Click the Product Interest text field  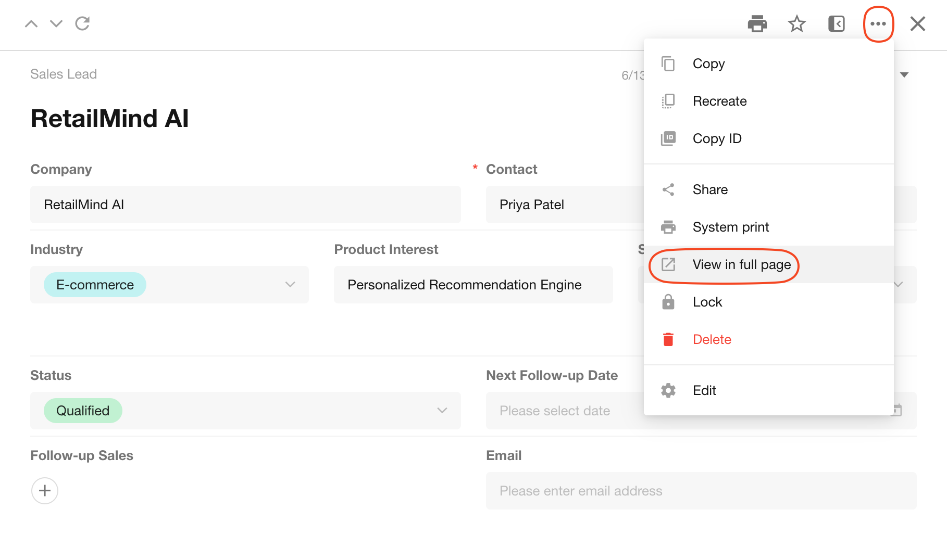(473, 285)
